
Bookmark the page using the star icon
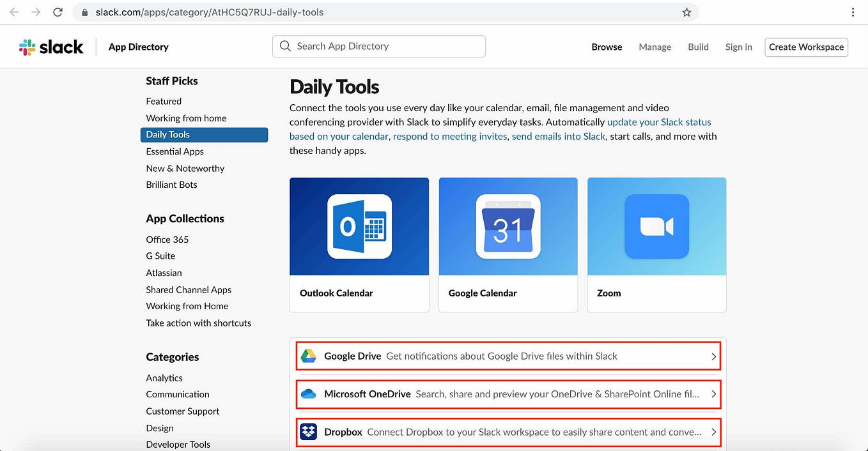coord(686,11)
